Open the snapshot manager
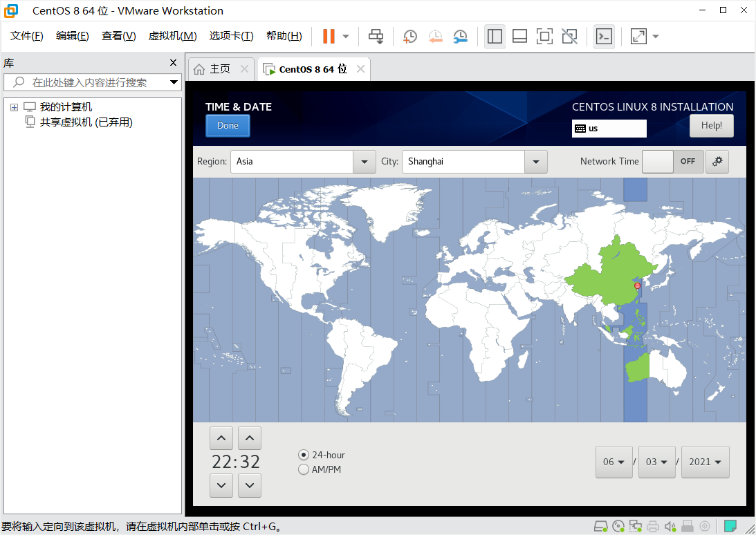Screen dimensions: 756x535 pos(461,36)
